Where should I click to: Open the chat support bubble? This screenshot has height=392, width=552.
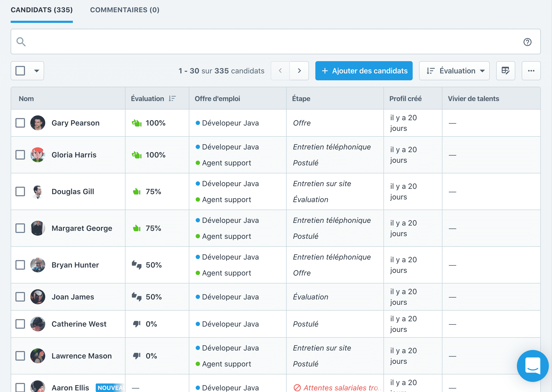click(533, 366)
